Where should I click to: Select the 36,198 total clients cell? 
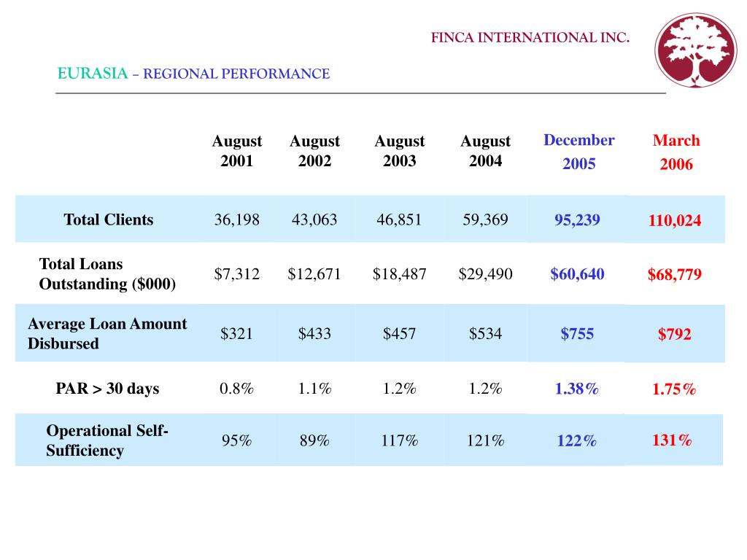point(236,219)
